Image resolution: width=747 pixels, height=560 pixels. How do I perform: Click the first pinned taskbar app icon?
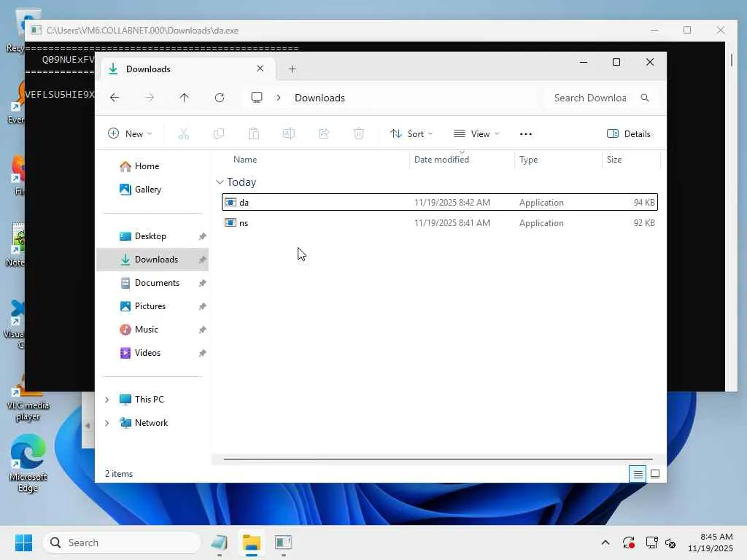point(220,542)
